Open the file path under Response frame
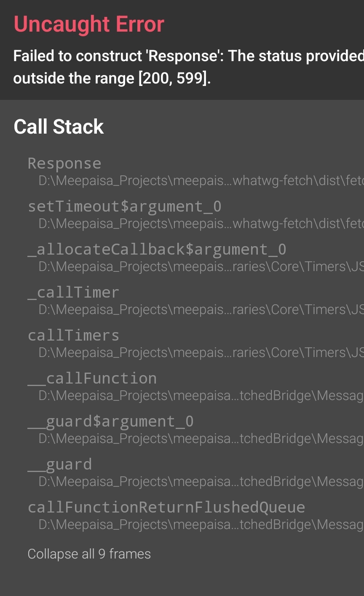 pyautogui.click(x=201, y=181)
